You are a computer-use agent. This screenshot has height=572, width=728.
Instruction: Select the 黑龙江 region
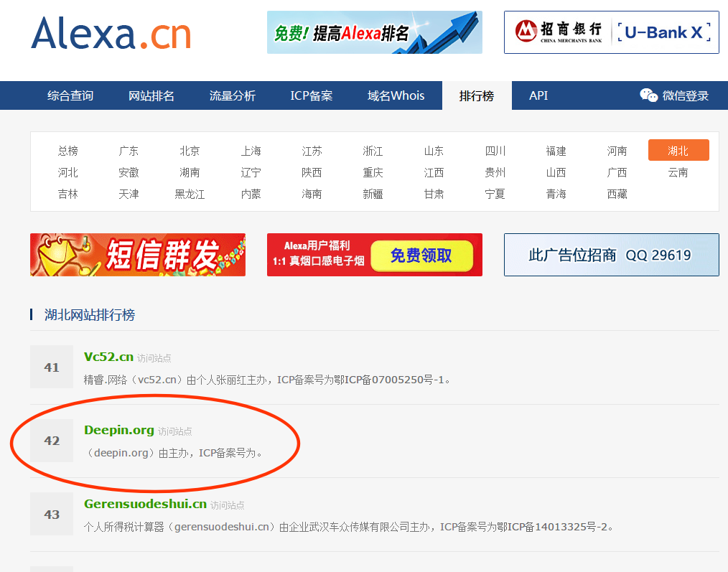[x=190, y=194]
